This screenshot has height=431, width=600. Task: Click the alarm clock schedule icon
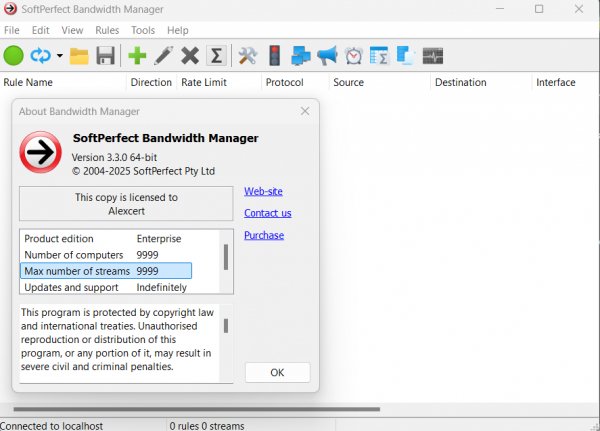tap(354, 56)
